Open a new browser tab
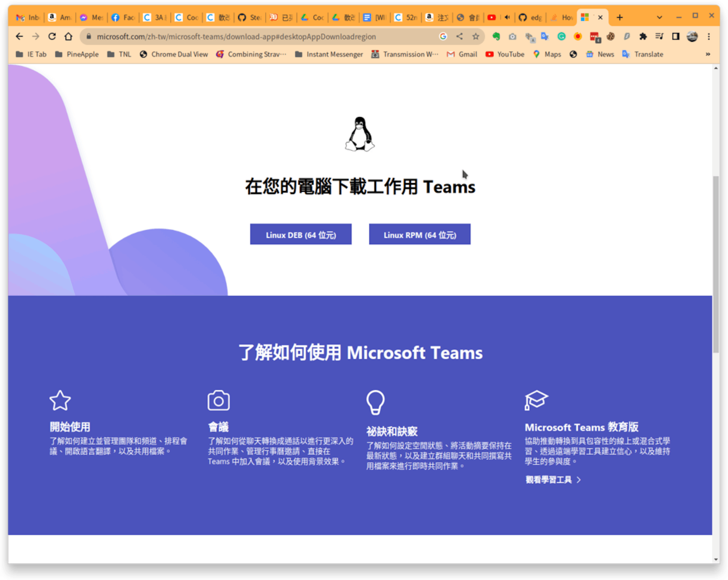The image size is (728, 580). (620, 18)
